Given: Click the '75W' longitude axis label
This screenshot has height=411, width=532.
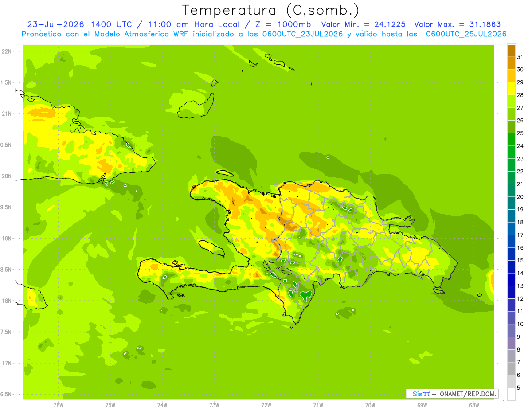Looking at the screenshot, I should point(110,405).
